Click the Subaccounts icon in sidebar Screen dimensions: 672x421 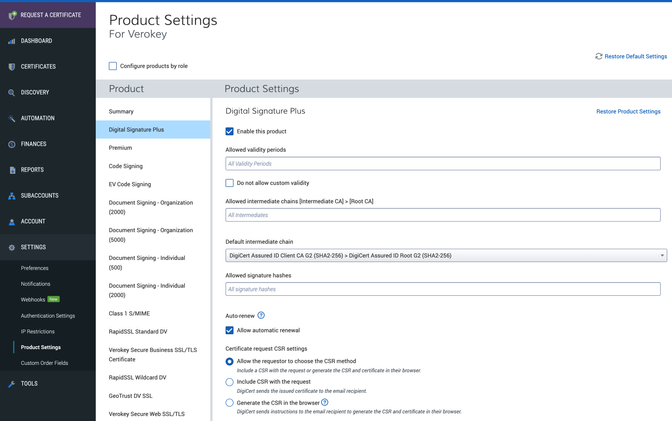click(12, 196)
